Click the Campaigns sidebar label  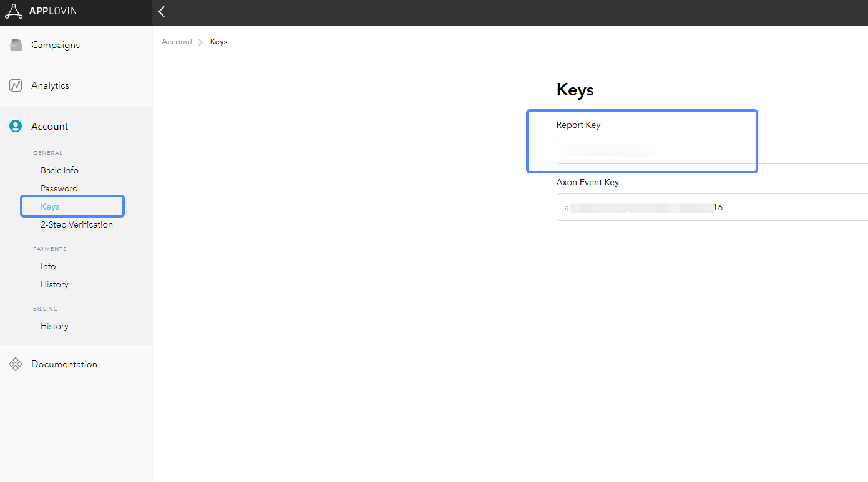55,44
